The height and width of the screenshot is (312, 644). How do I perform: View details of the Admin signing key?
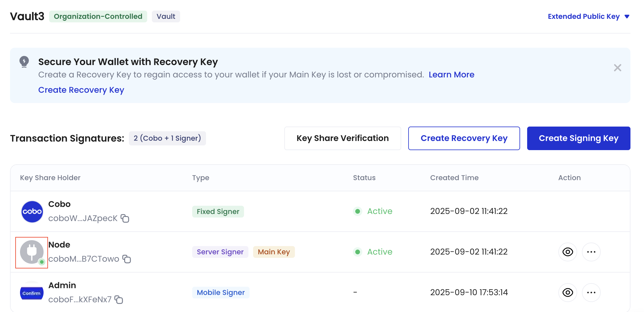coord(568,292)
